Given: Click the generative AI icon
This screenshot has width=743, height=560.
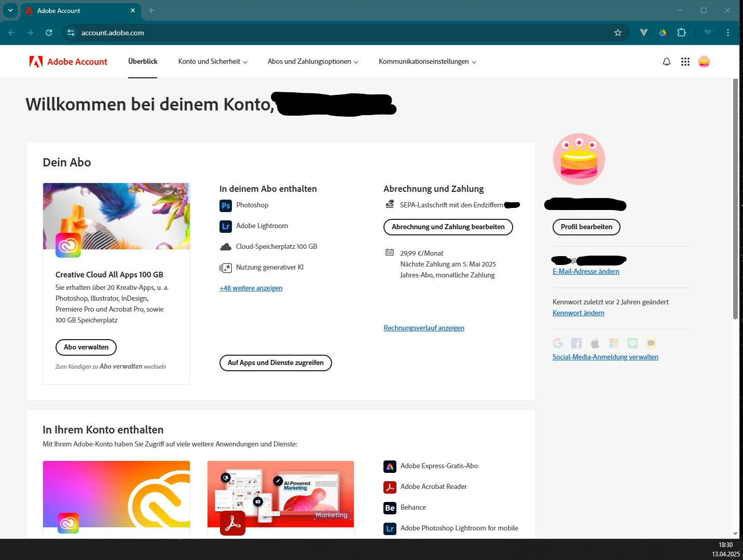Looking at the screenshot, I should (226, 268).
